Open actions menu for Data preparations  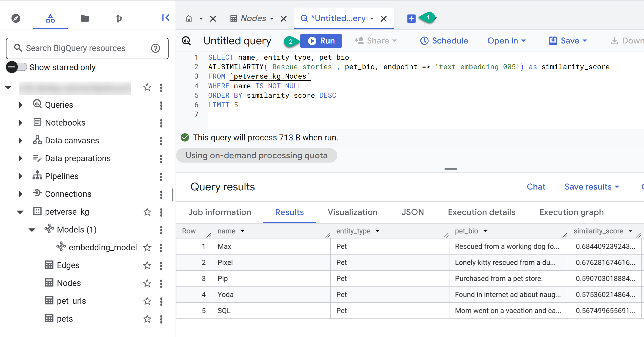(x=161, y=159)
